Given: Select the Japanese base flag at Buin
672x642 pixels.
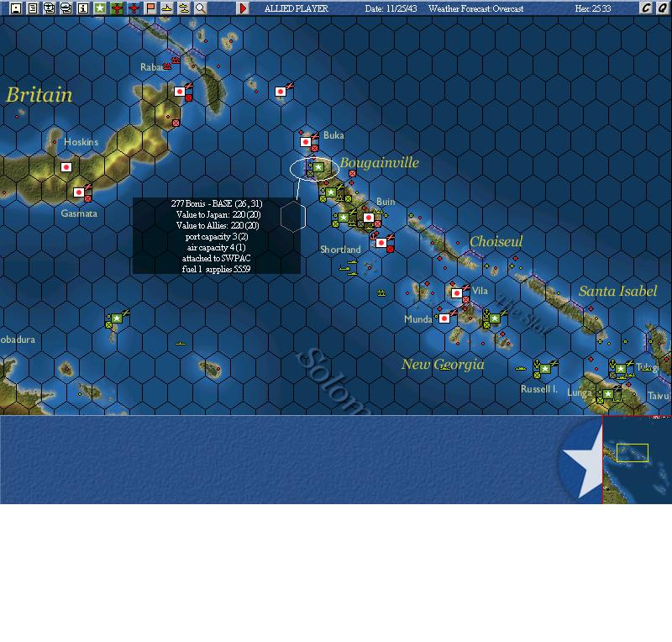Looking at the screenshot, I should pyautogui.click(x=369, y=218).
